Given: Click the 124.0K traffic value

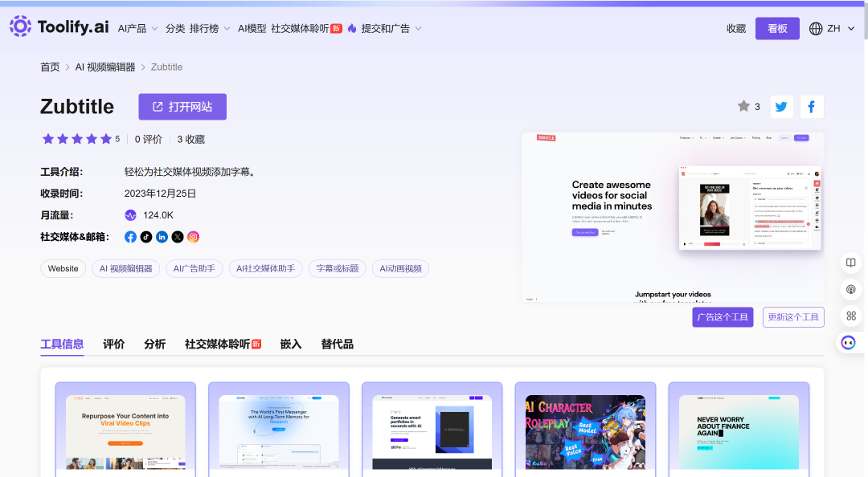Looking at the screenshot, I should pos(158,215).
